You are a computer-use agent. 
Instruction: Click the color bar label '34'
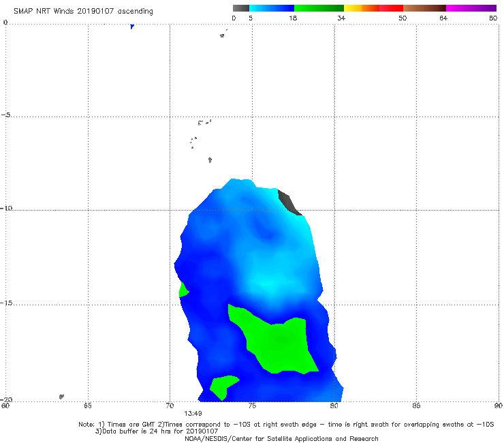coord(341,18)
